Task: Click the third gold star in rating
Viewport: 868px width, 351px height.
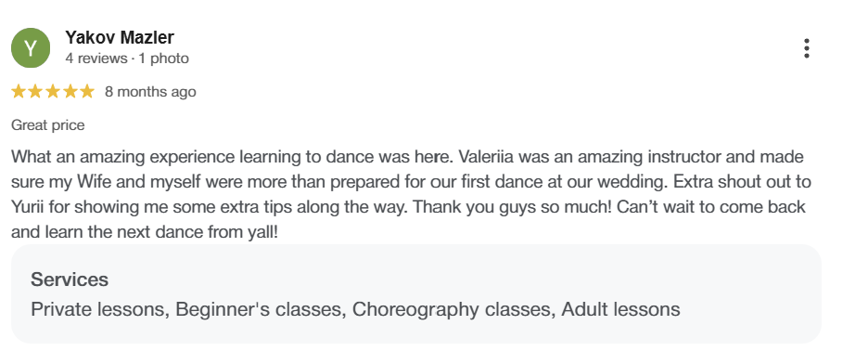Action: coord(53,92)
